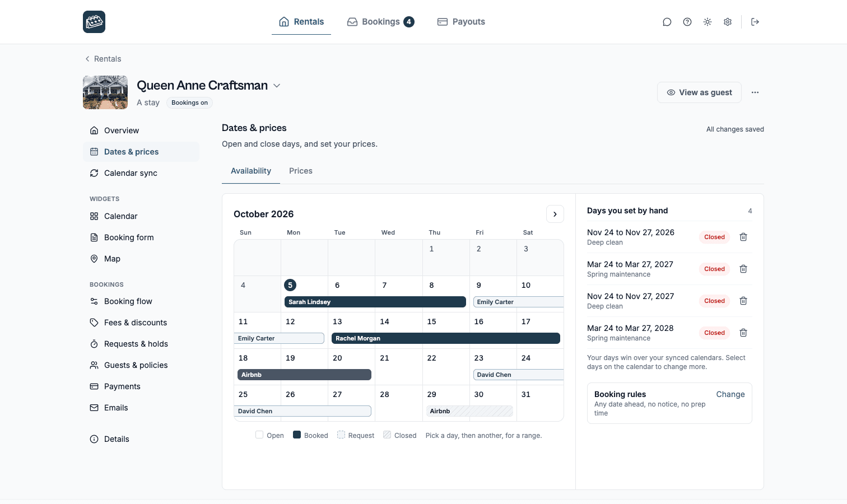Delete Nov 24 to Nov 27, 2026 closure

[x=743, y=237]
